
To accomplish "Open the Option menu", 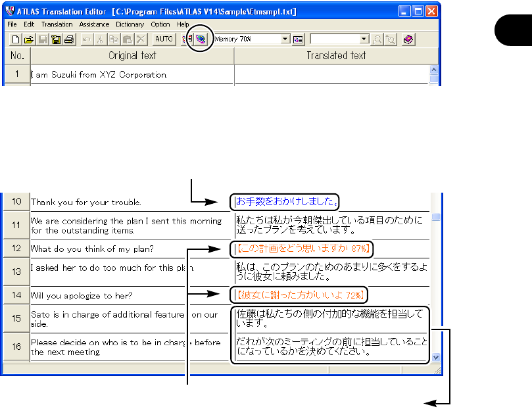I will [x=160, y=24].
